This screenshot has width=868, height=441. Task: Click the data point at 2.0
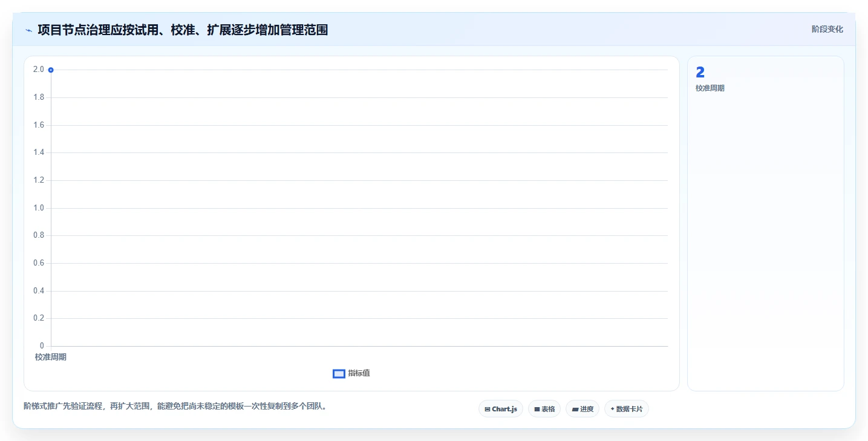tap(51, 70)
